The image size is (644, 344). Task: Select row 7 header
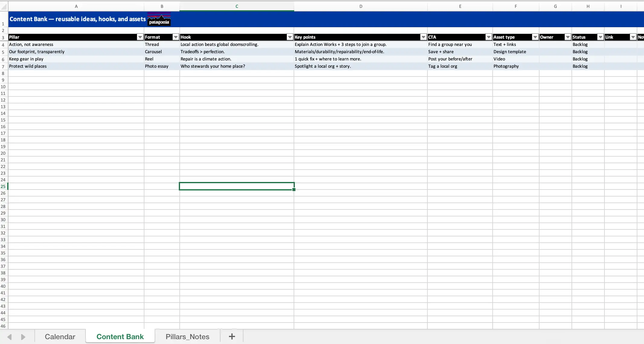pyautogui.click(x=3, y=67)
